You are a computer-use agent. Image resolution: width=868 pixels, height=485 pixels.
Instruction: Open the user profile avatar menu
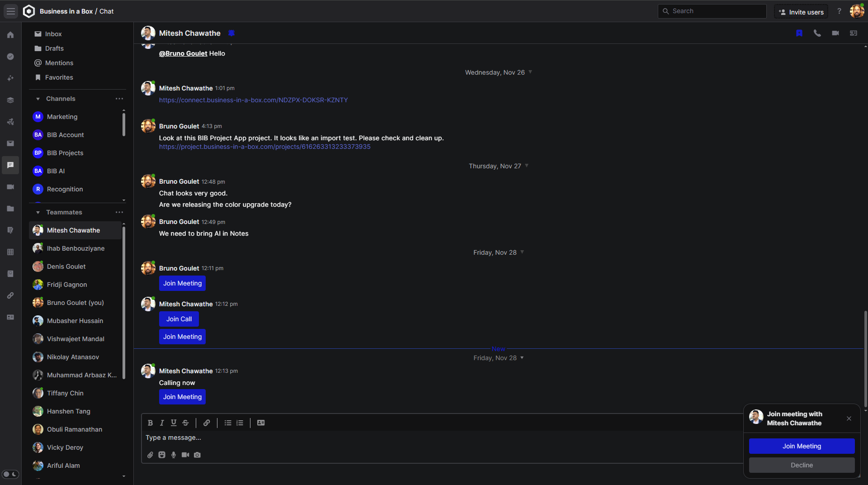tap(857, 11)
